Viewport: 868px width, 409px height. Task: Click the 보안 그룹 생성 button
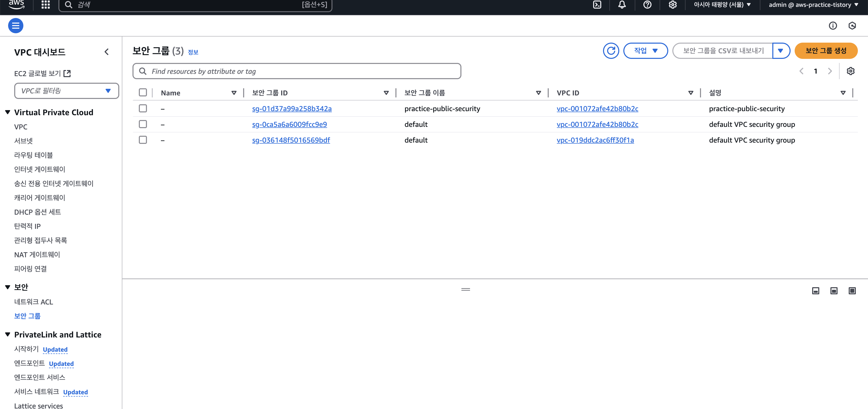826,51
